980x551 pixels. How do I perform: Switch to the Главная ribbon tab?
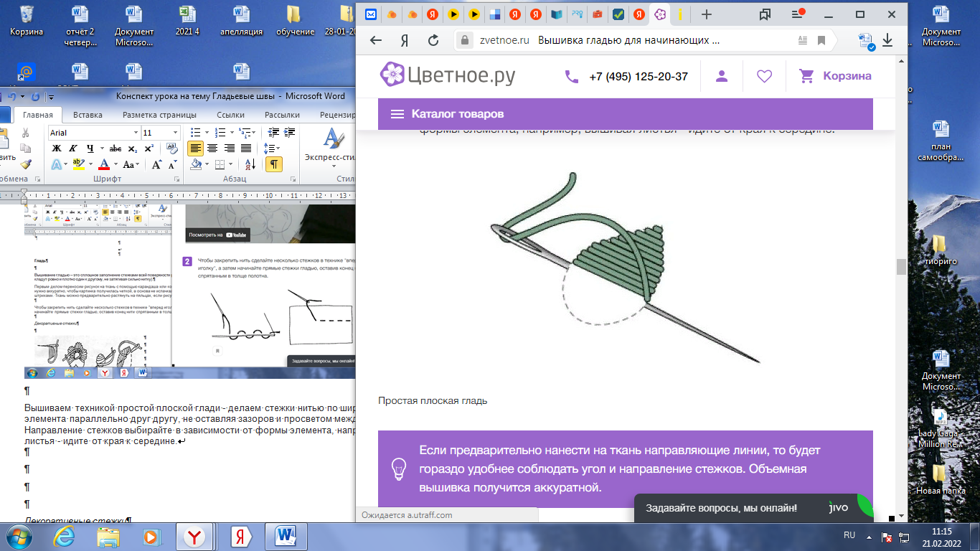(37, 115)
